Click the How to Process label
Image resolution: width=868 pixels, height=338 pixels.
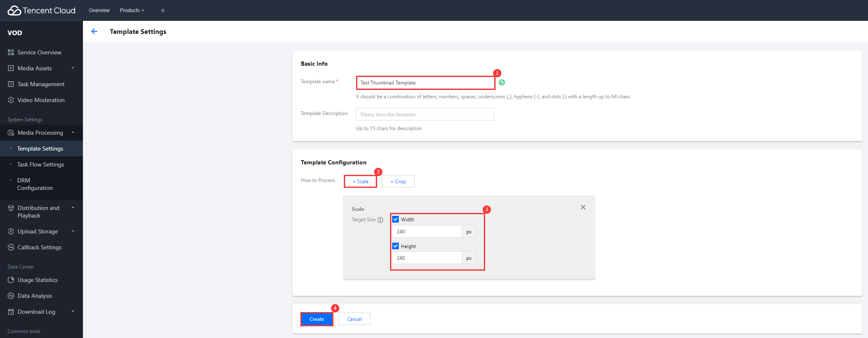(318, 180)
